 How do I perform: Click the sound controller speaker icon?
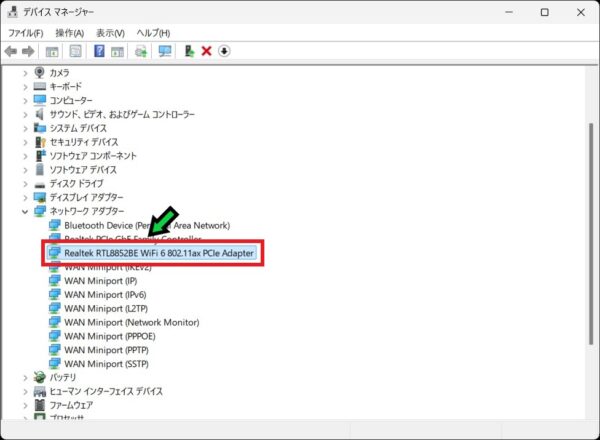[39, 114]
